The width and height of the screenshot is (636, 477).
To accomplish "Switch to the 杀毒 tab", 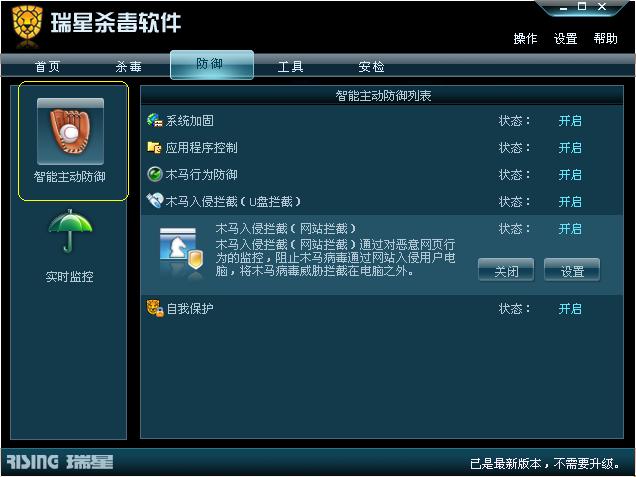I will coord(129,66).
